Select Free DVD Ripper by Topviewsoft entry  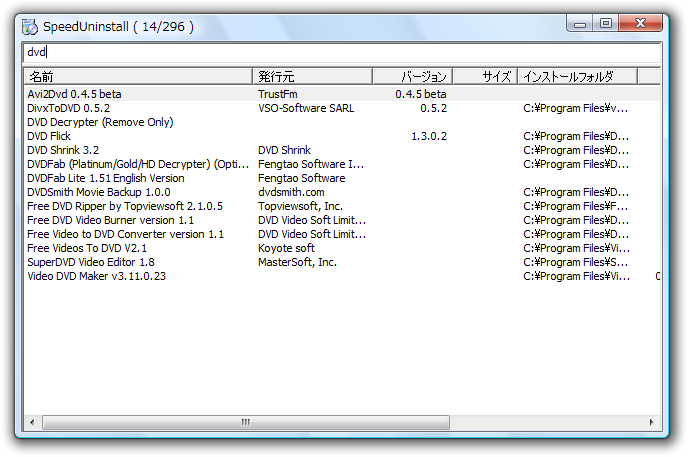(125, 206)
